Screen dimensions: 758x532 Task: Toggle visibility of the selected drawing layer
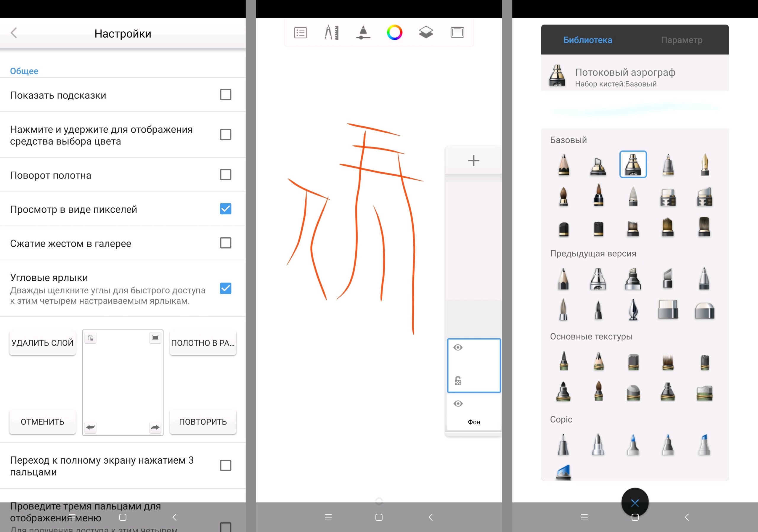pos(458,348)
